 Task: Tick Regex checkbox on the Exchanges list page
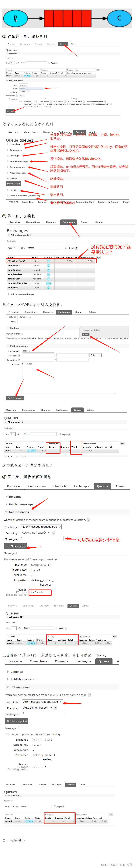(x=66, y=248)
